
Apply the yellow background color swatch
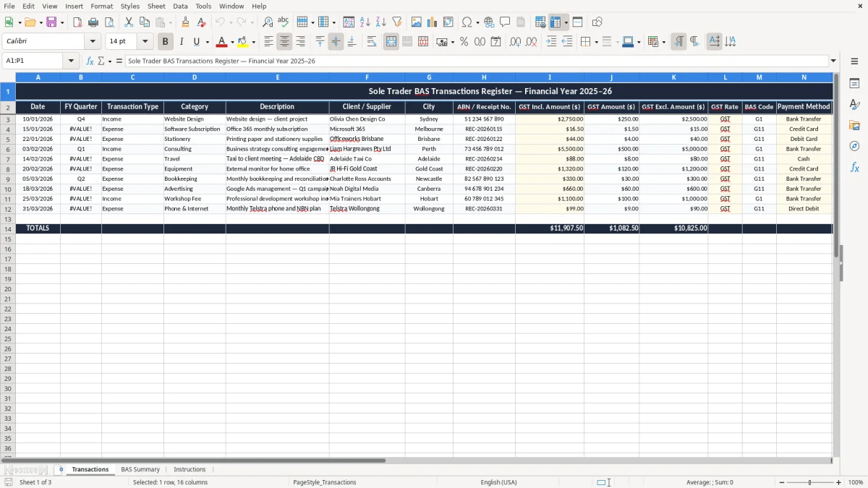pyautogui.click(x=243, y=42)
